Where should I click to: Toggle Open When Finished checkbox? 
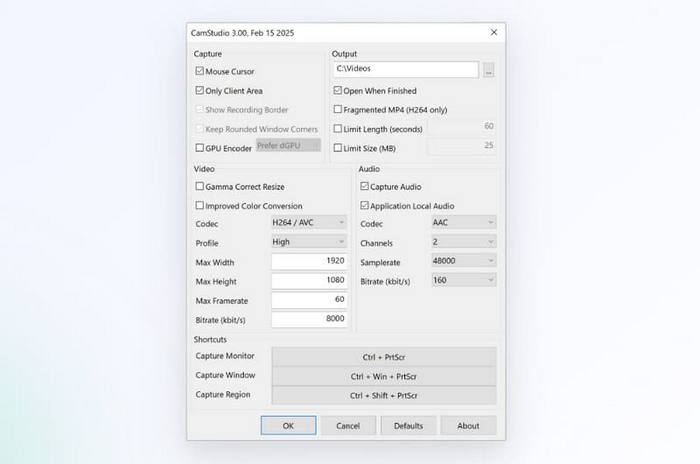(338, 90)
